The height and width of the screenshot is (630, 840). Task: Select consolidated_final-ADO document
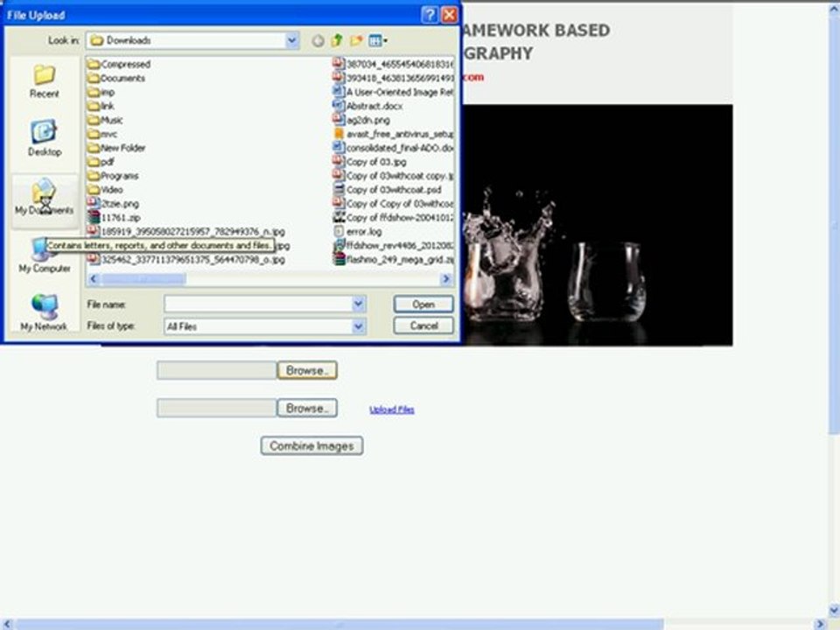point(393,148)
